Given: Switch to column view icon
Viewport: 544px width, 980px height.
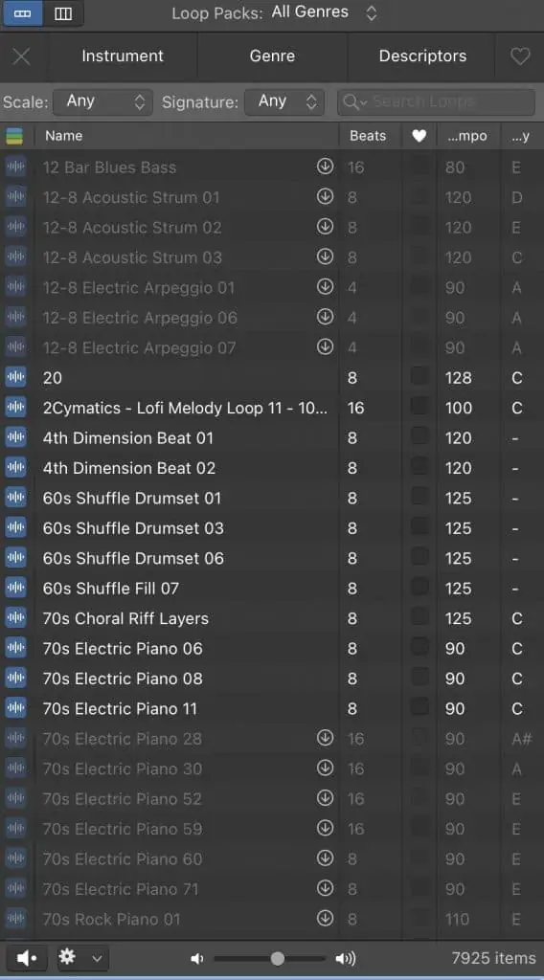Looking at the screenshot, I should pyautogui.click(x=63, y=13).
